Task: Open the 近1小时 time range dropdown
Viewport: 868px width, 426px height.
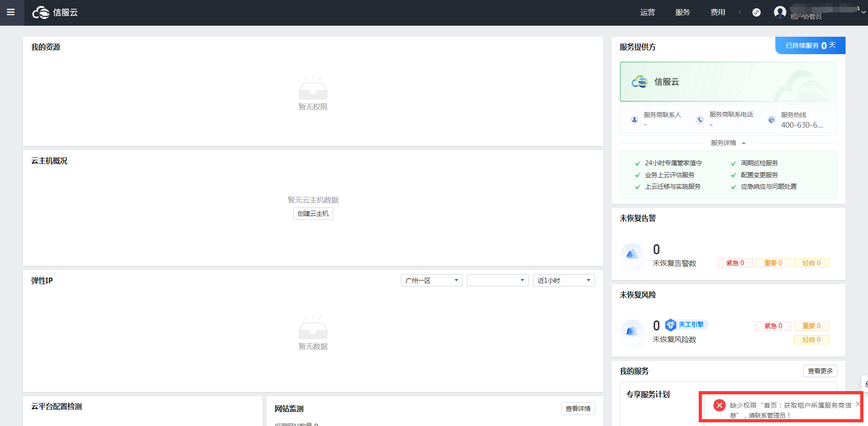Action: (563, 280)
